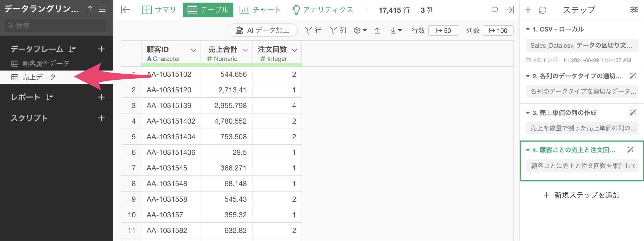
Task: Click the AI wand icon on step 2
Action: pos(633,76)
